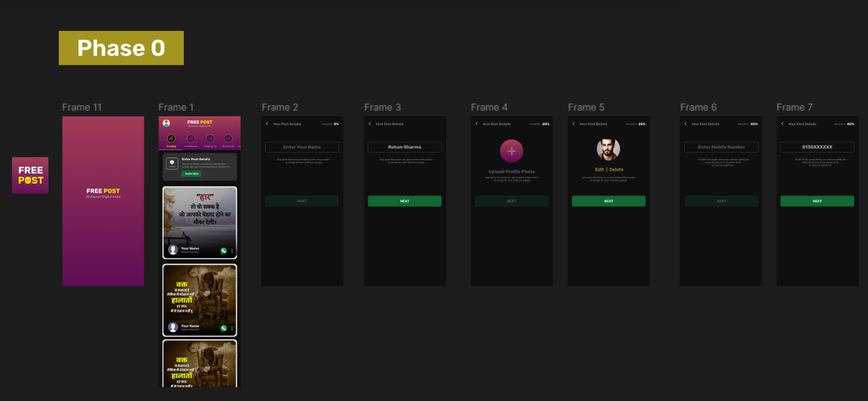
Task: Select the Frame 4 label
Action: [x=489, y=107]
